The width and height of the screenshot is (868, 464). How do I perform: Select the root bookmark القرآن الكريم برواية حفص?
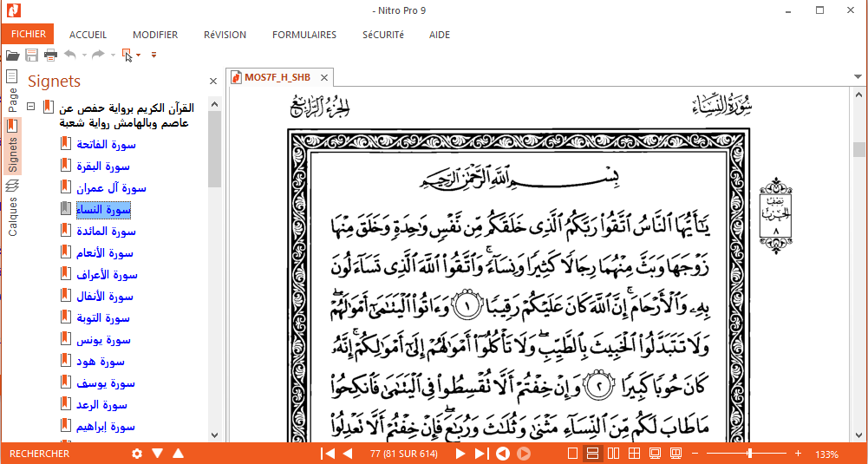[x=127, y=114]
